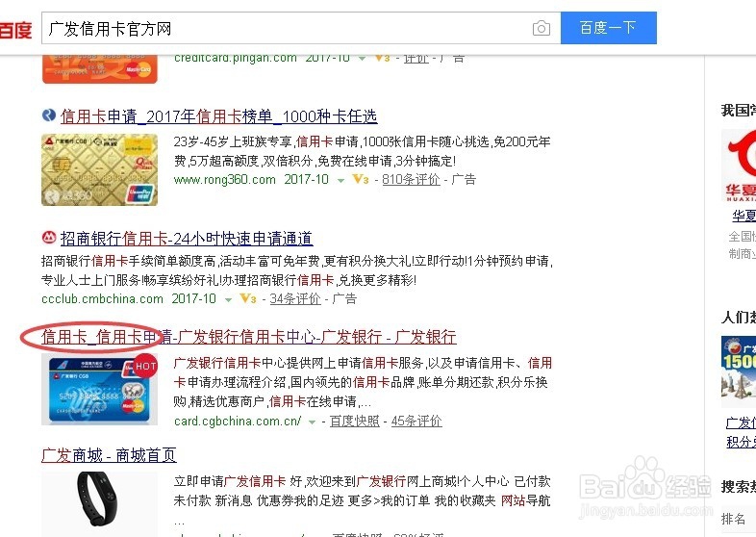Click the V3 badge beside rong360.com
This screenshot has height=537, width=756.
[361, 180]
